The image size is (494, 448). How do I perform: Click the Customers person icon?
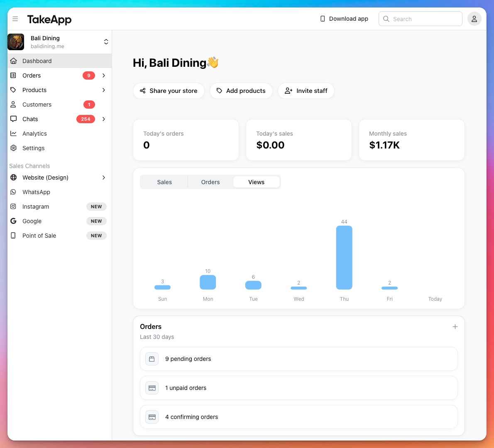[13, 104]
